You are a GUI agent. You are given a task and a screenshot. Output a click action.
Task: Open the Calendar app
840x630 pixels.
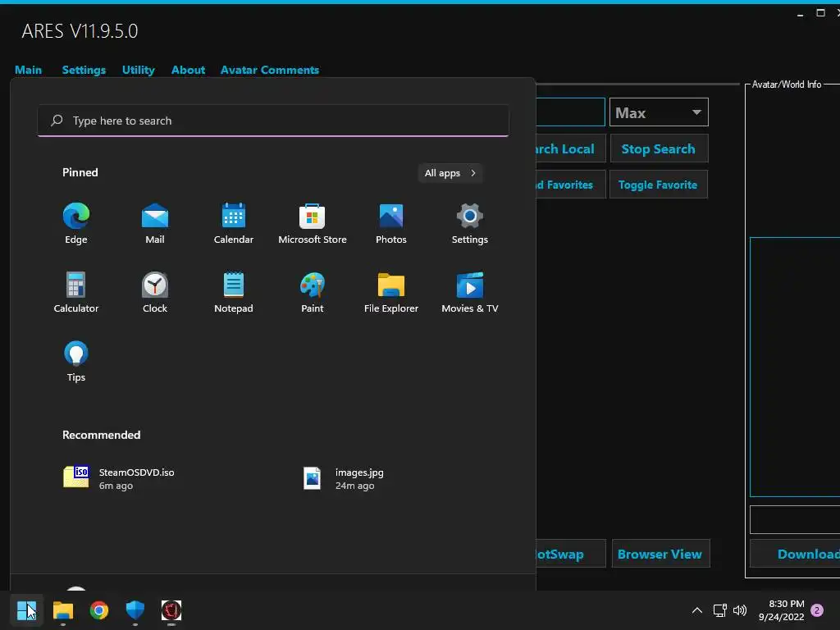tap(234, 223)
